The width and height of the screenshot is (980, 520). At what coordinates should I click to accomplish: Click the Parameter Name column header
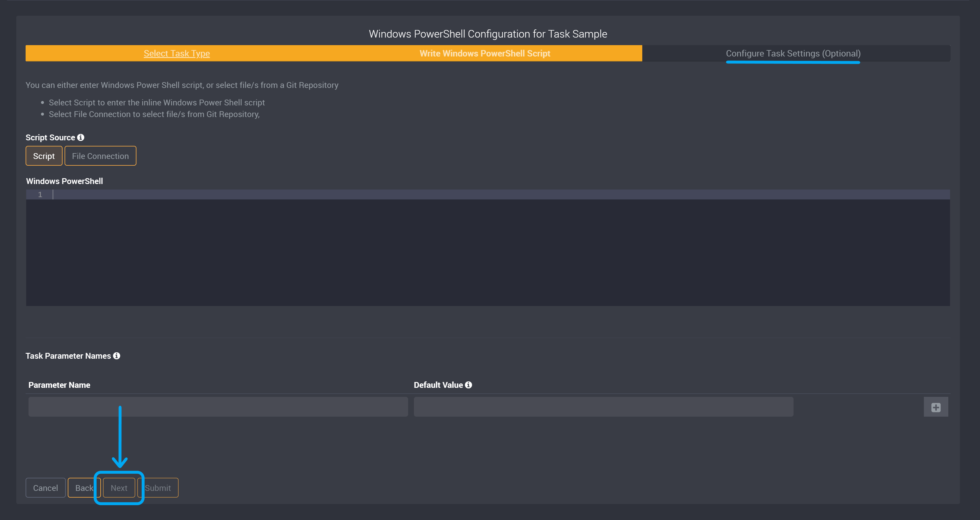click(59, 385)
